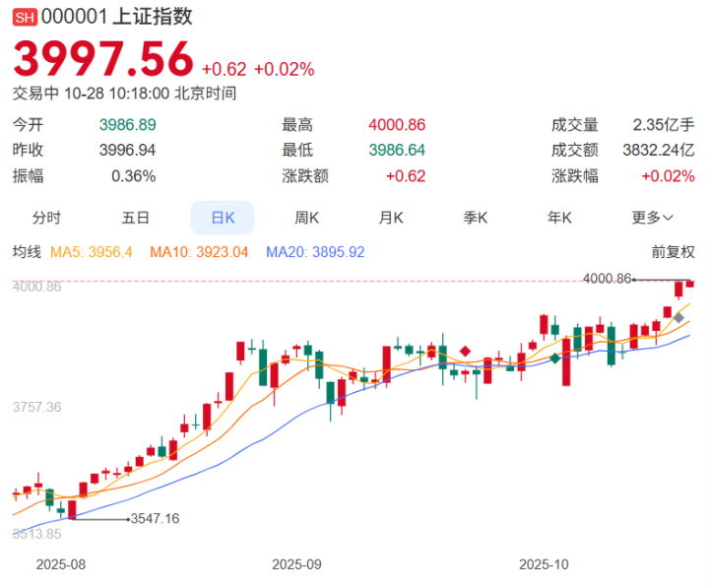Click the MA20: 3895.92 indicator label

[x=315, y=251]
